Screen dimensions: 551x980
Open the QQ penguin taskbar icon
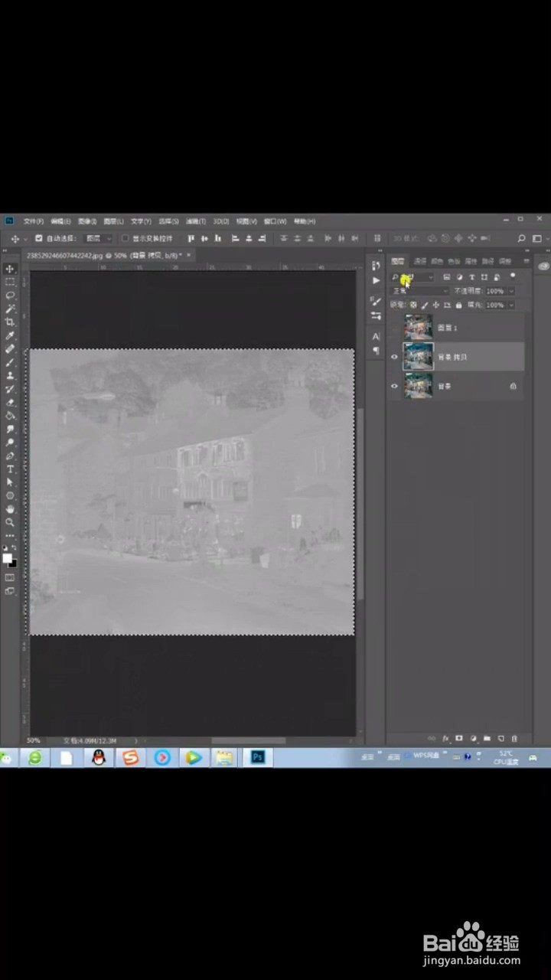click(99, 757)
